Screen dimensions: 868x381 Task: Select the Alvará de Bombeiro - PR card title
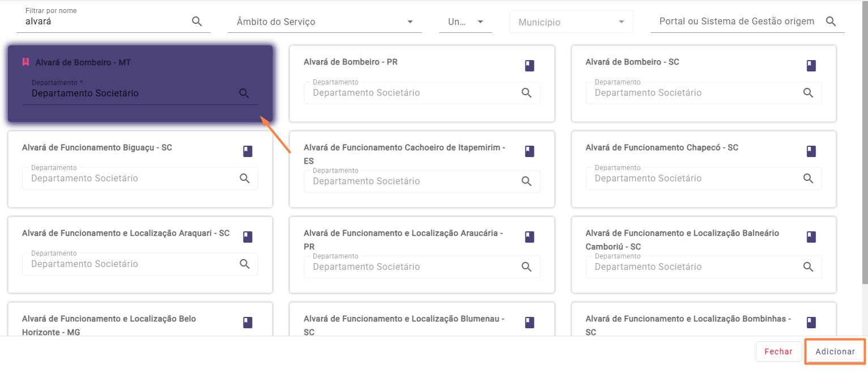coord(351,62)
